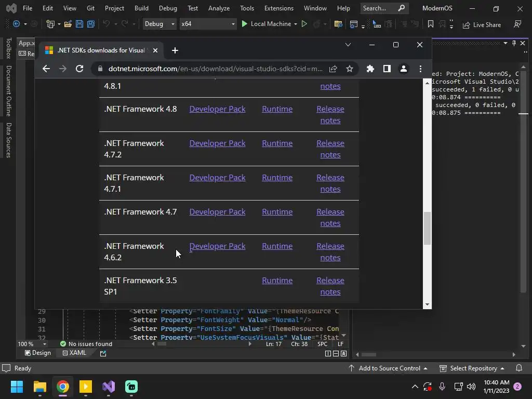
Task: Download .NET Framework 4.8 Developer Pack
Action: click(x=217, y=109)
